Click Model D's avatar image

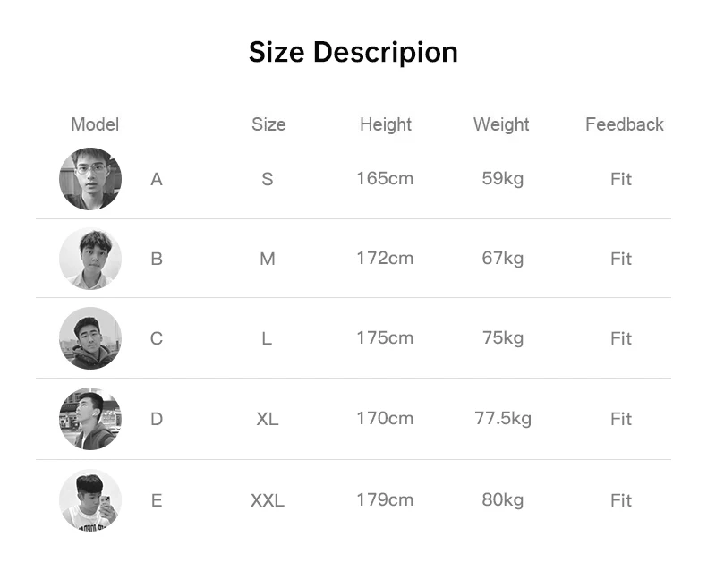pyautogui.click(x=90, y=419)
